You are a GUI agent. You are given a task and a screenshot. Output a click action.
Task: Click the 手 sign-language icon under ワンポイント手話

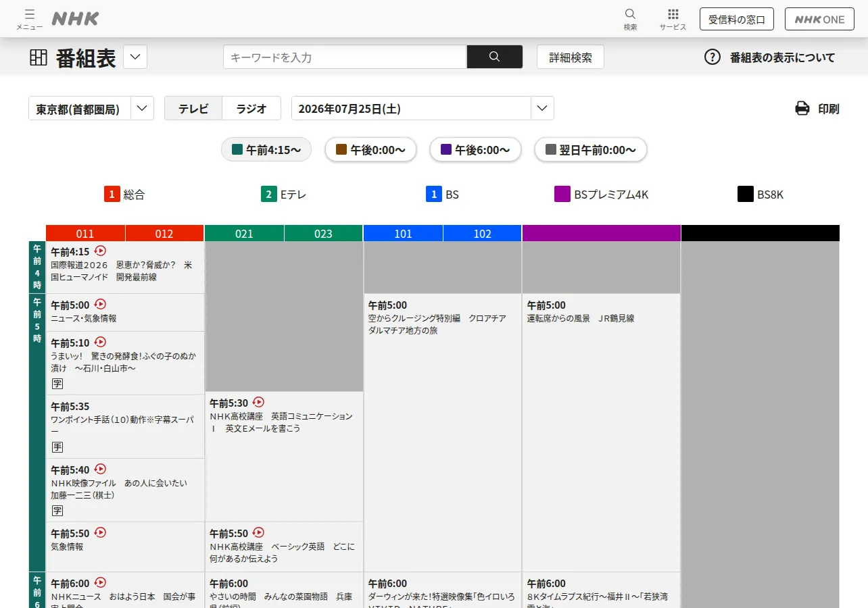pos(57,447)
